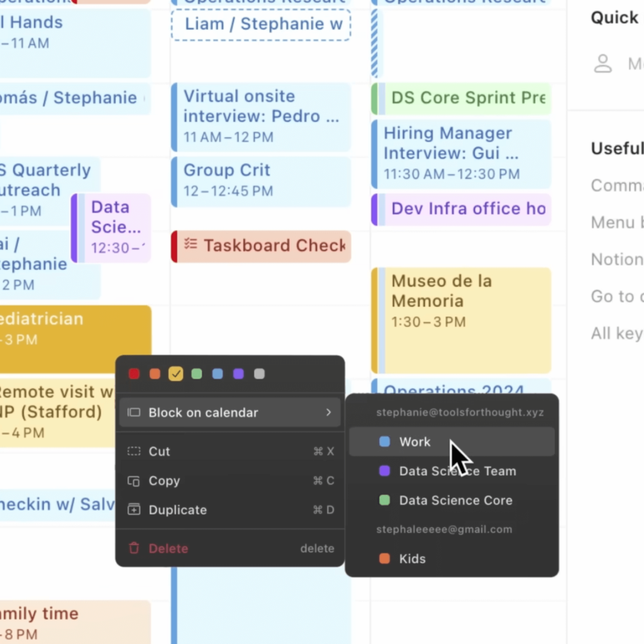Open the DS Core Sprint event
644x644 pixels.
point(461,99)
